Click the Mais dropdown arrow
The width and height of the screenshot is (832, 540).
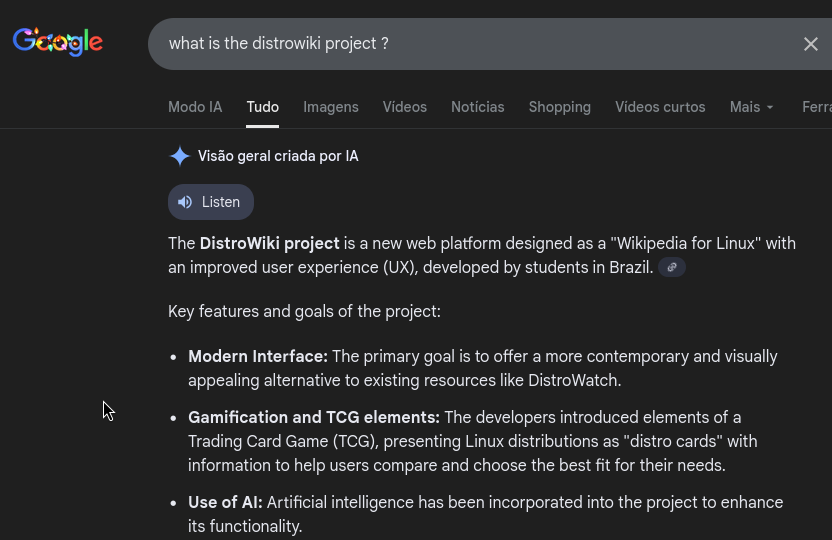pos(770,108)
